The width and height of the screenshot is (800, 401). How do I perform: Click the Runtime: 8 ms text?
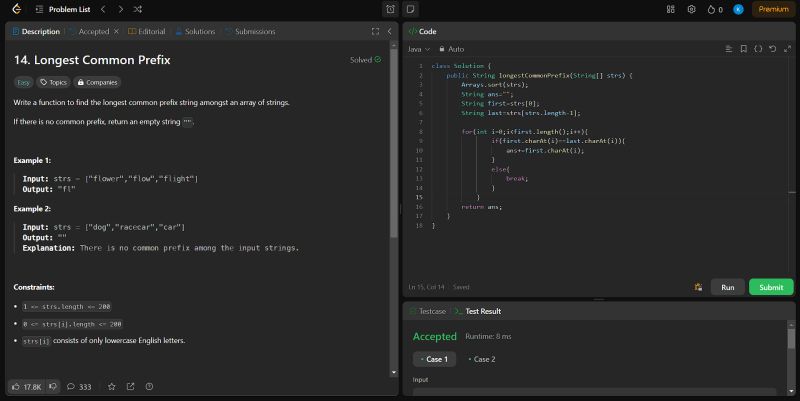tap(488, 336)
